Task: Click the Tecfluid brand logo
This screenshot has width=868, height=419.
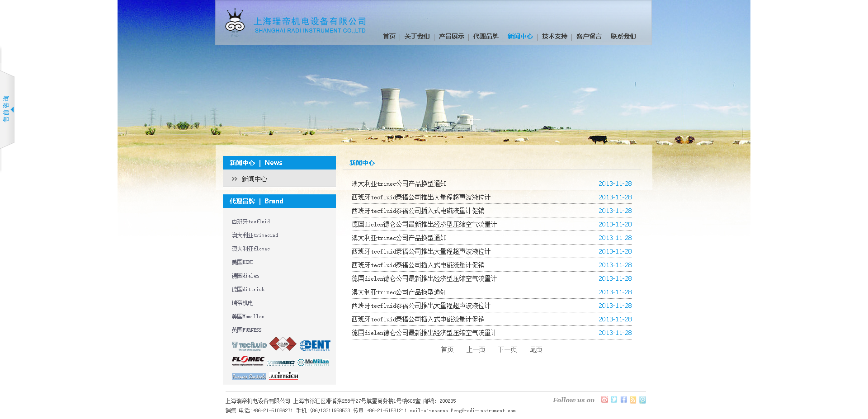Action: [249, 346]
